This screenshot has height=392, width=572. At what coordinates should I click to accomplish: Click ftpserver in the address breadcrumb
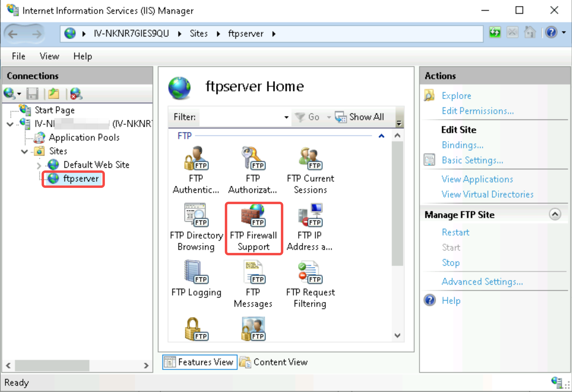[x=246, y=33]
